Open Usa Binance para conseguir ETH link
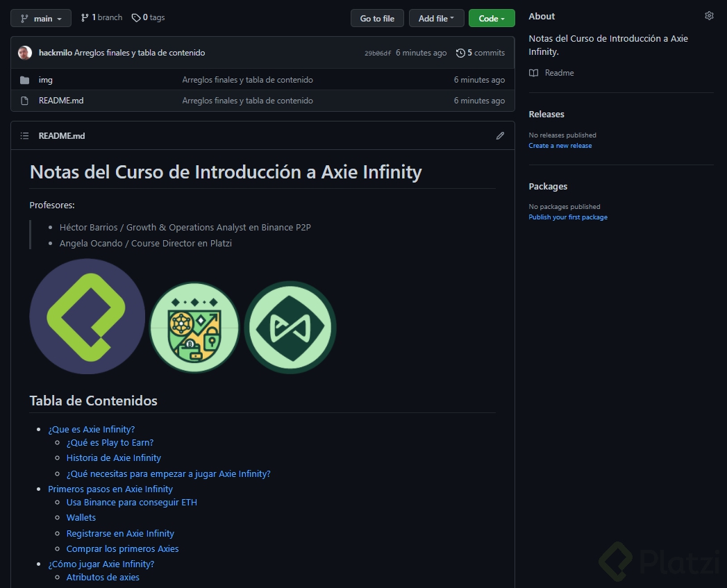The image size is (727, 588). (132, 502)
